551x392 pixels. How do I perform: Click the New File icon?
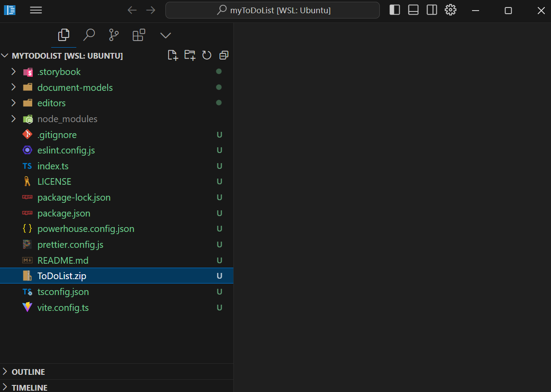coord(173,55)
